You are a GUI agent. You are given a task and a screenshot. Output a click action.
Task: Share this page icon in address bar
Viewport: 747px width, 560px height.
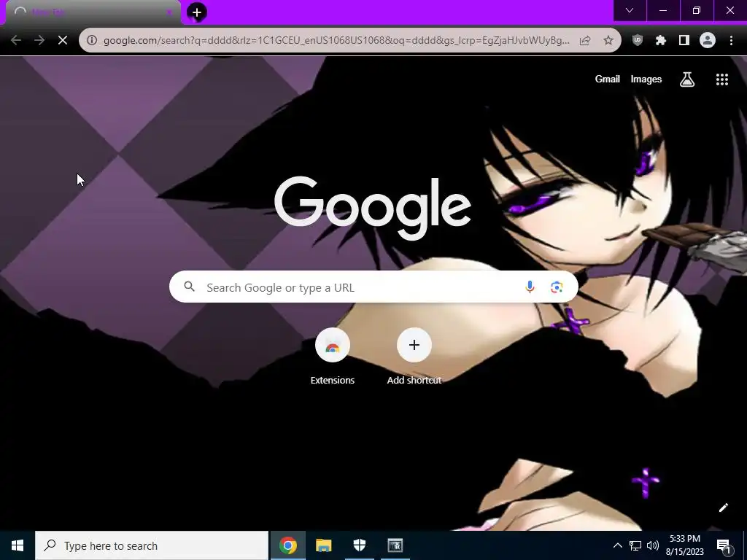(585, 41)
